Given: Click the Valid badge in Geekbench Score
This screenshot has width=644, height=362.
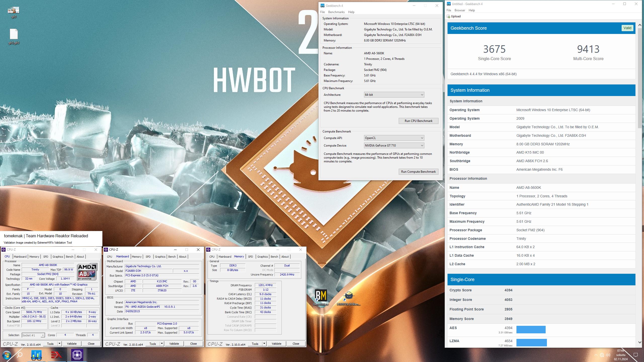Looking at the screenshot, I should [627, 28].
